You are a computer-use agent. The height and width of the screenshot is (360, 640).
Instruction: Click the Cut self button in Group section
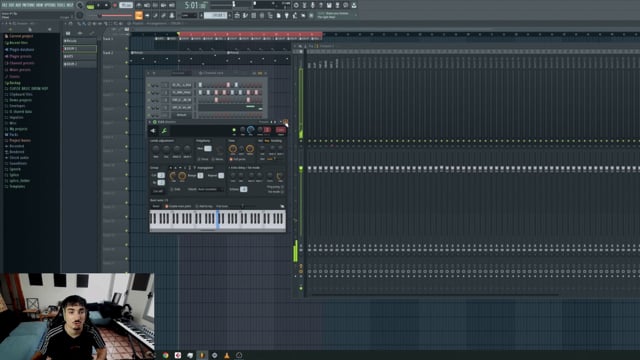point(158,191)
